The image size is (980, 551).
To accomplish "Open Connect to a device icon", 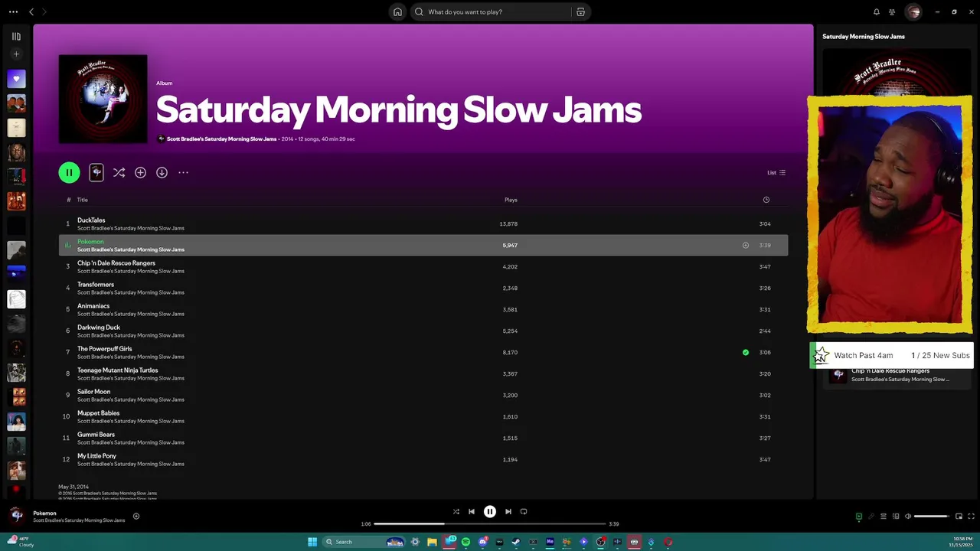I will point(896,517).
